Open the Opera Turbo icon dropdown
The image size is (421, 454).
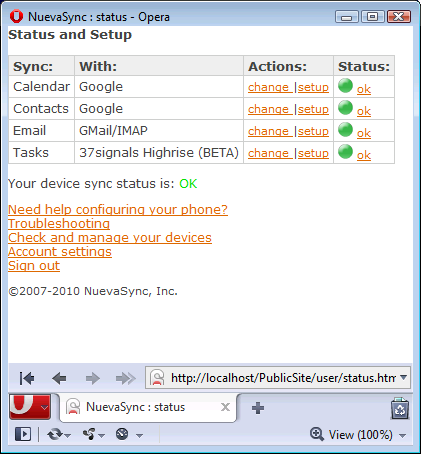(x=129, y=435)
